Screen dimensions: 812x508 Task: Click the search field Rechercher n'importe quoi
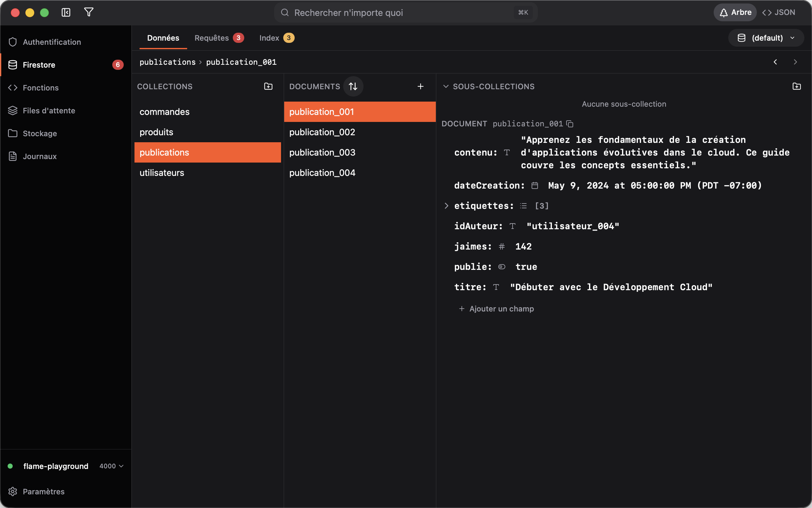coord(406,12)
